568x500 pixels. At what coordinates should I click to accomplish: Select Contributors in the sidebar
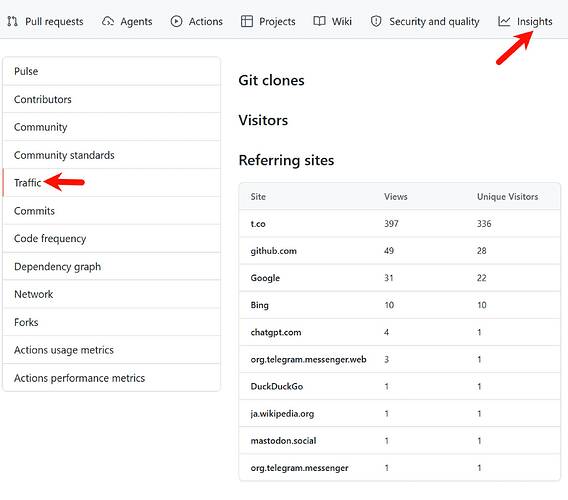[112, 99]
